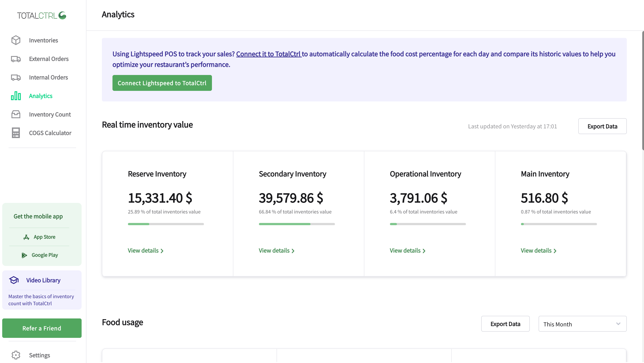Export Data for Food usage
This screenshot has height=363, width=644.
point(505,324)
